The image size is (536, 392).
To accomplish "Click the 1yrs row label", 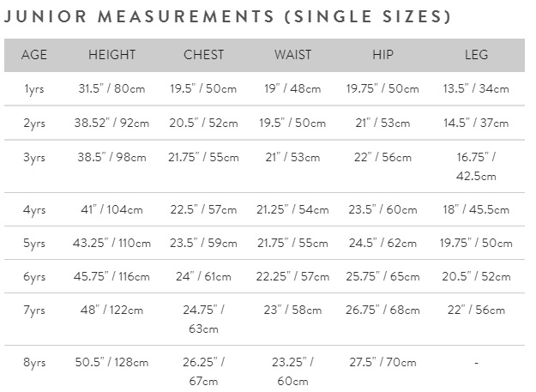I will pos(34,89).
